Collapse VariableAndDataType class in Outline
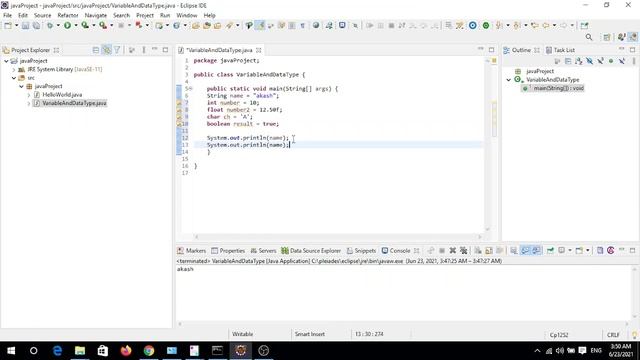640x360 pixels. pyautogui.click(x=509, y=80)
